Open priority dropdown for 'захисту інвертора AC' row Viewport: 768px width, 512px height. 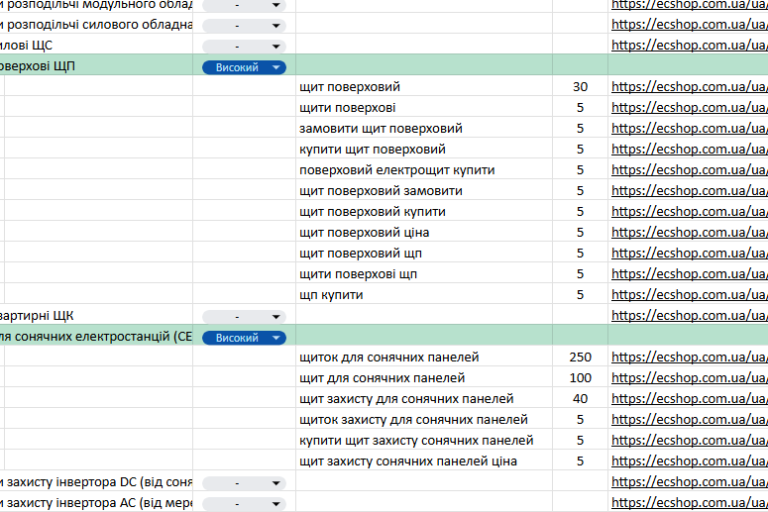[244, 504]
